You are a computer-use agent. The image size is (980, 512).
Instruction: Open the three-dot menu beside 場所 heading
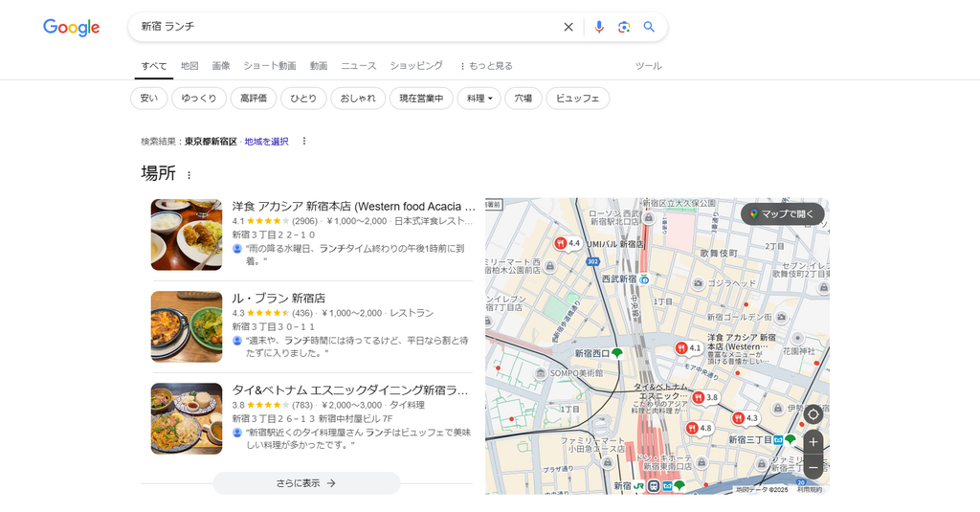189,175
